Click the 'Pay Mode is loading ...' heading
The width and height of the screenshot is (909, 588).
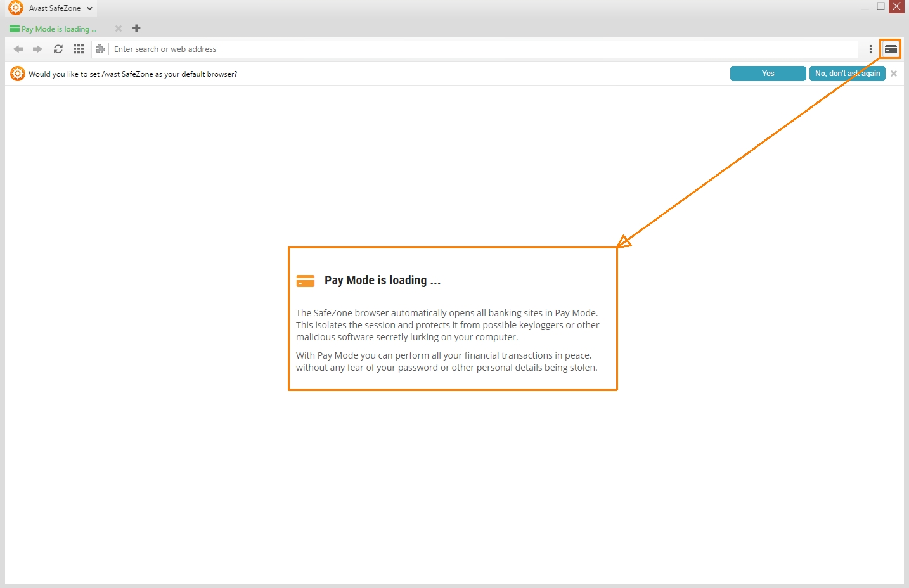coord(382,280)
